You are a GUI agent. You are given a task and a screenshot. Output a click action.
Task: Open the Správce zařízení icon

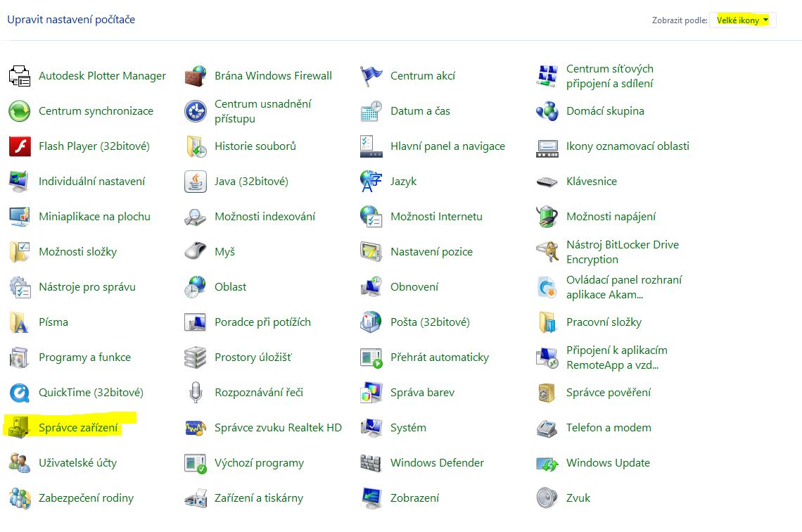19,428
